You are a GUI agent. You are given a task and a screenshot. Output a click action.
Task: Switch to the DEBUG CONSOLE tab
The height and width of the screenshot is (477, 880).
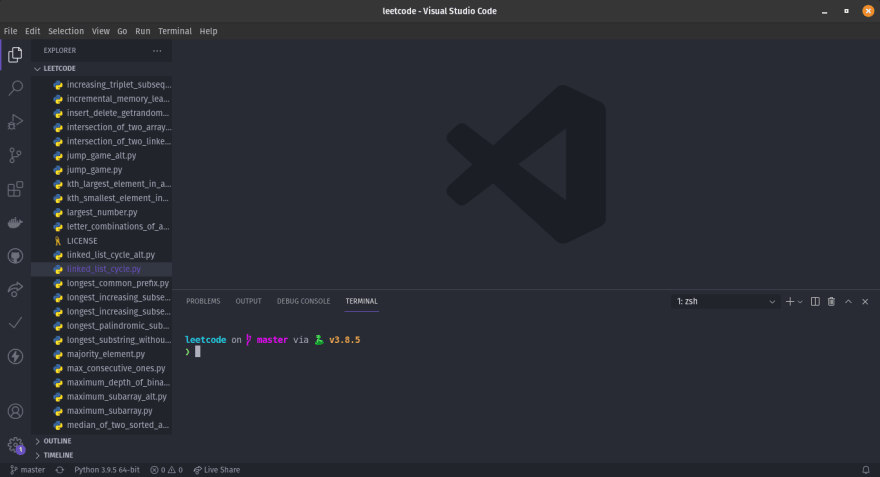tap(303, 301)
